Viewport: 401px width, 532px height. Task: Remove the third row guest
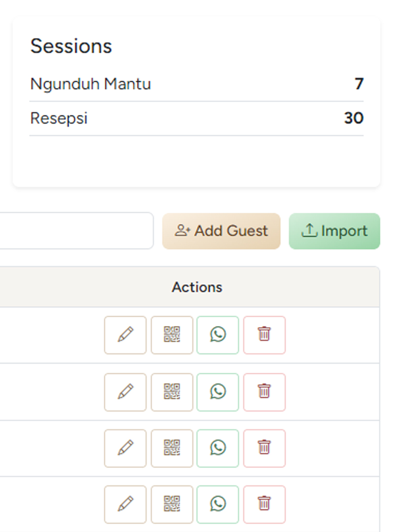[x=264, y=448]
